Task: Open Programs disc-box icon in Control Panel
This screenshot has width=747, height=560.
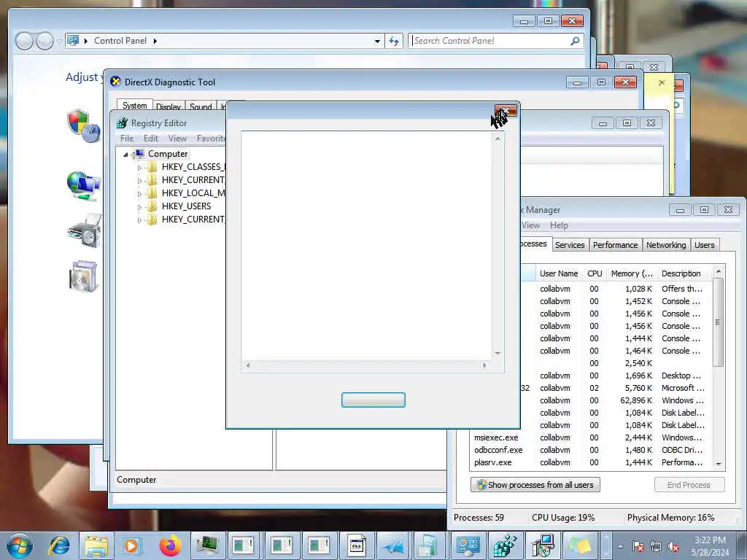Action: click(x=83, y=276)
